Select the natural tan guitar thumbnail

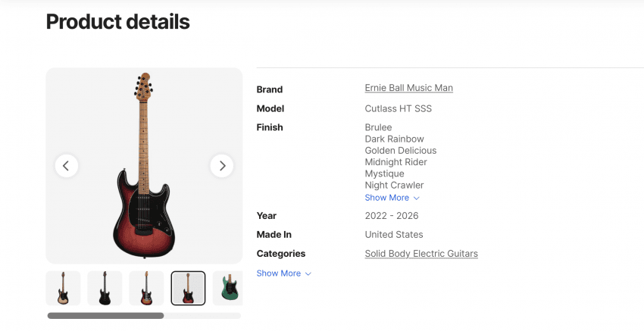pyautogui.click(x=63, y=288)
